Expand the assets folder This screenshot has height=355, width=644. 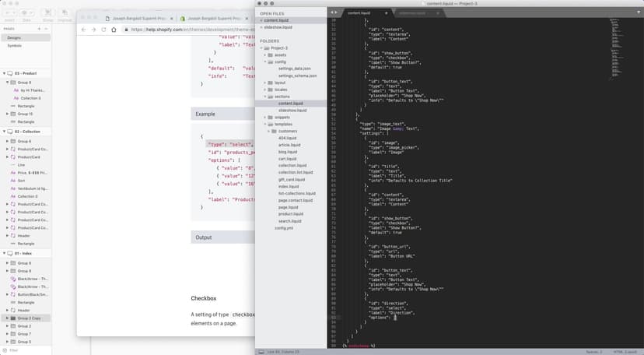click(x=264, y=55)
